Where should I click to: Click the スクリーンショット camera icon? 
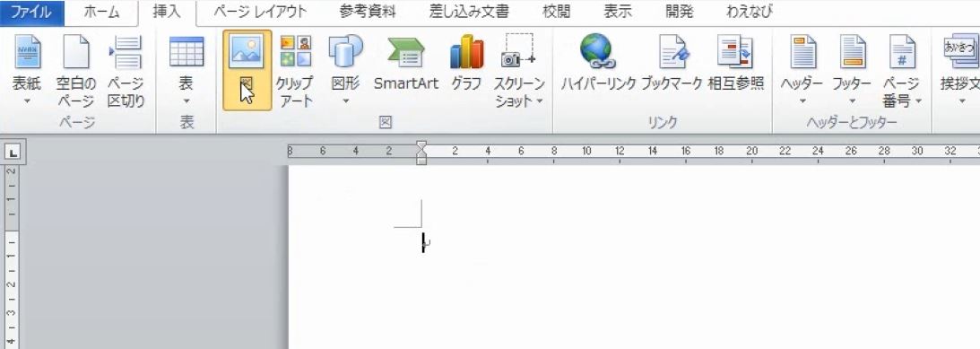[x=518, y=51]
